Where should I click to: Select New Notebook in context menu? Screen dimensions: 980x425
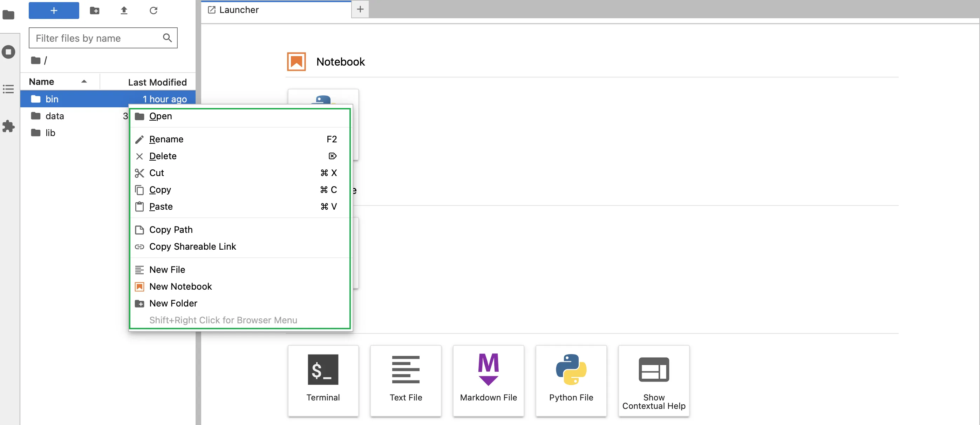click(x=240, y=286)
